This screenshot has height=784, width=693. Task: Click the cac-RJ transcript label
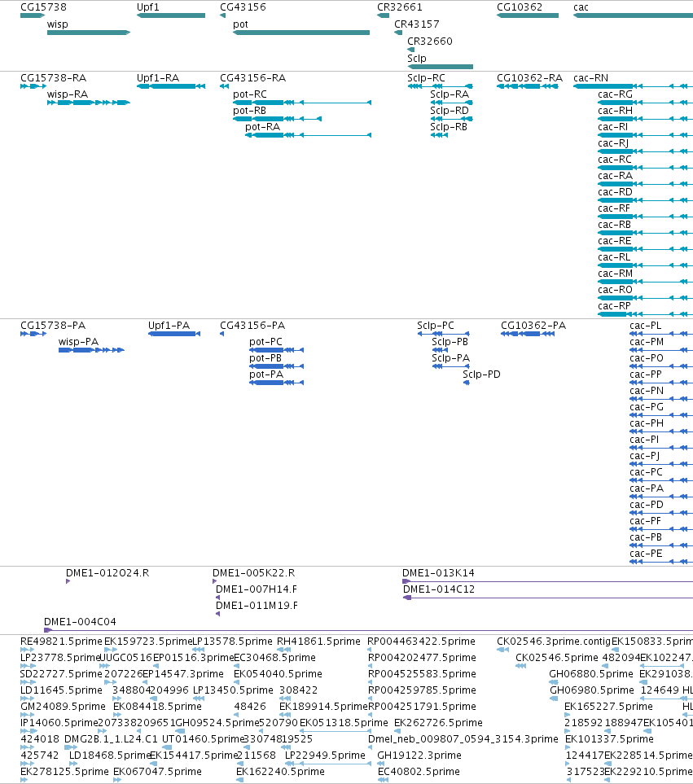[x=613, y=143]
